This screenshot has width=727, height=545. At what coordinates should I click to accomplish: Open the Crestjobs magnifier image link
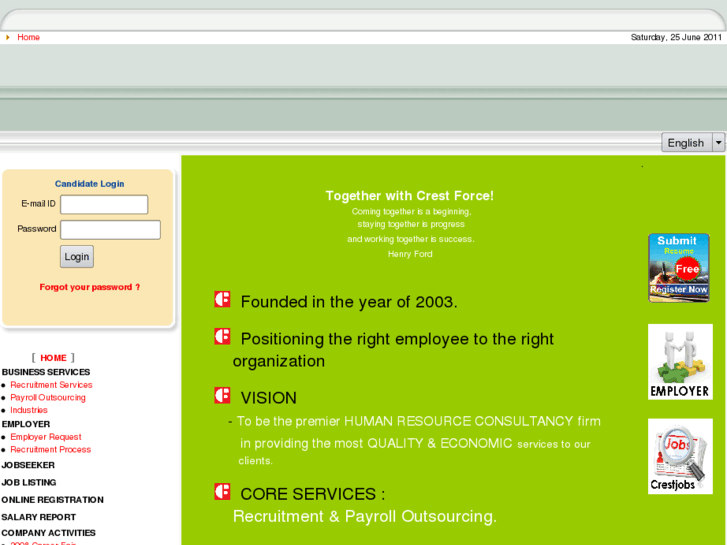click(680, 456)
